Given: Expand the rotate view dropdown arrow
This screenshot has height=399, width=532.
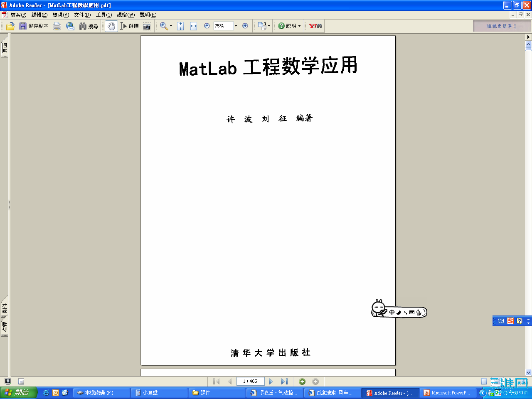Looking at the screenshot, I should pos(269,26).
